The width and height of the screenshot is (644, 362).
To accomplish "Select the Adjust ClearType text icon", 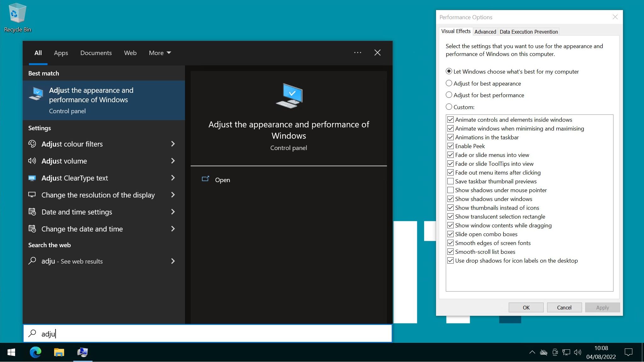I will pos(32,178).
